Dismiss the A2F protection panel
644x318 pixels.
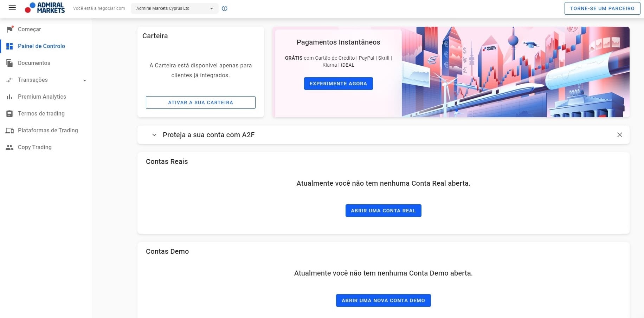pyautogui.click(x=620, y=135)
